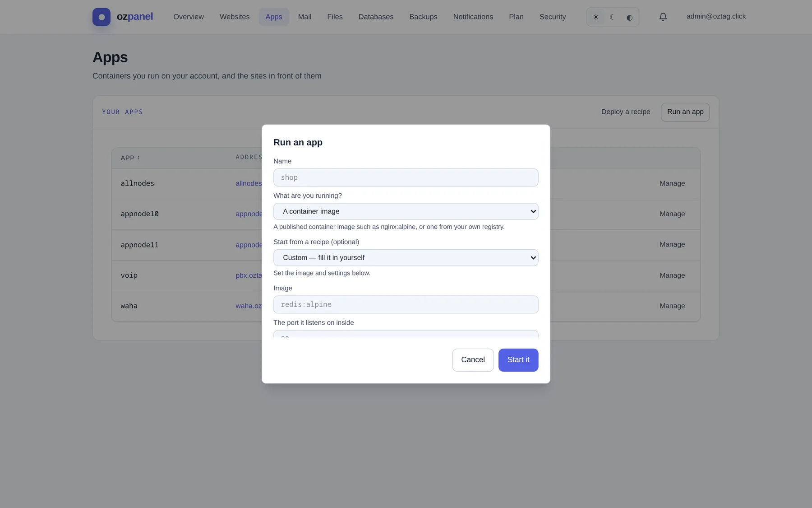
Task: Open the Security section
Action: (x=553, y=17)
